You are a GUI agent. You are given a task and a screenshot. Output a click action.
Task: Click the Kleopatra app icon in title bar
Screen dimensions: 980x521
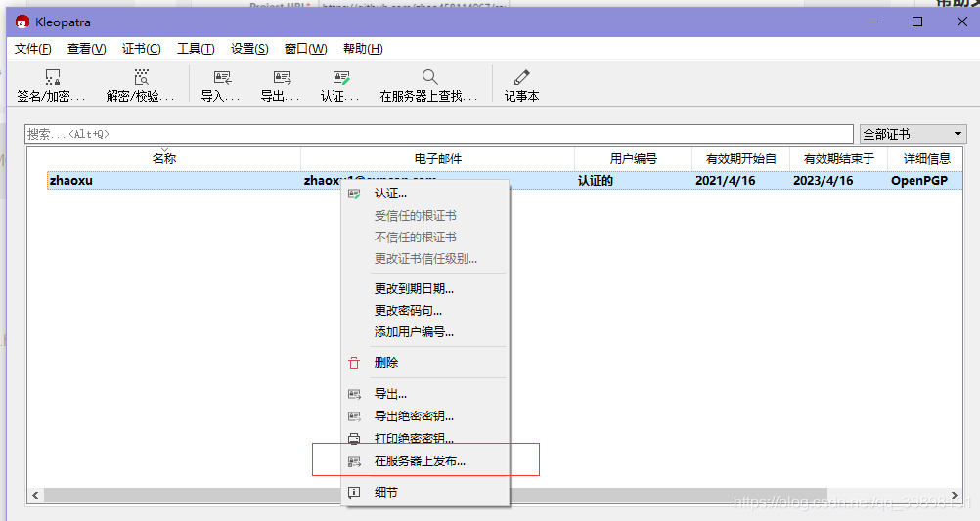[22, 22]
